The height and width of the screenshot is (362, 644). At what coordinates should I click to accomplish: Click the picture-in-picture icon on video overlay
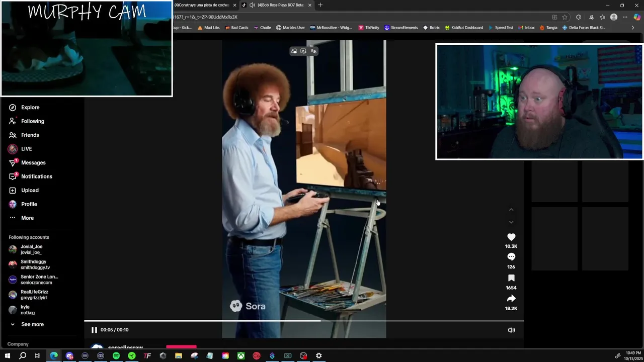click(x=294, y=51)
